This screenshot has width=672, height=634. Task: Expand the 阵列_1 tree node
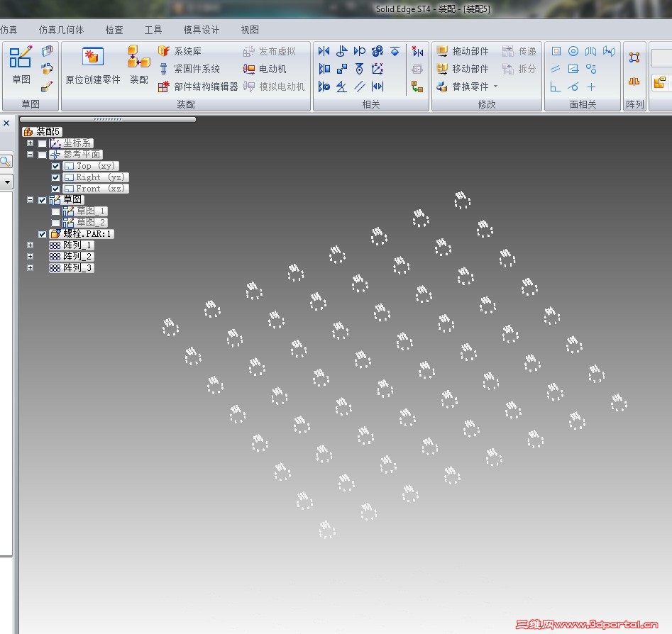click(30, 245)
